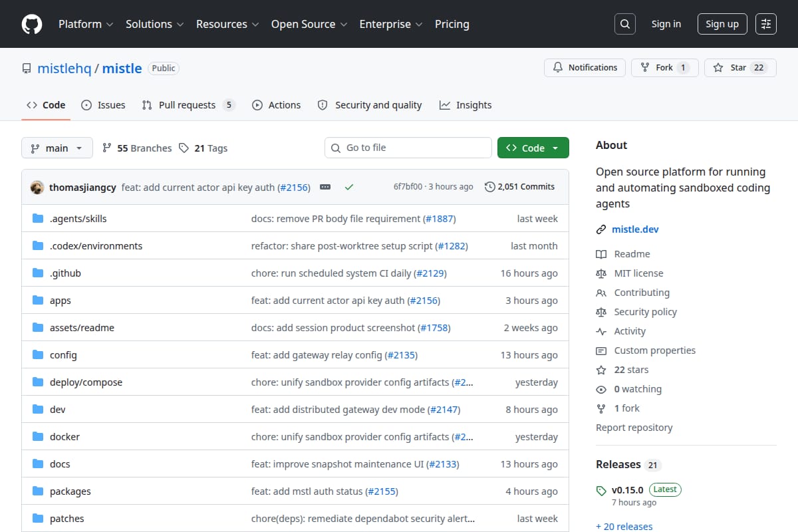Expand commit message ellipsis button
This screenshot has height=532, width=798.
point(325,187)
